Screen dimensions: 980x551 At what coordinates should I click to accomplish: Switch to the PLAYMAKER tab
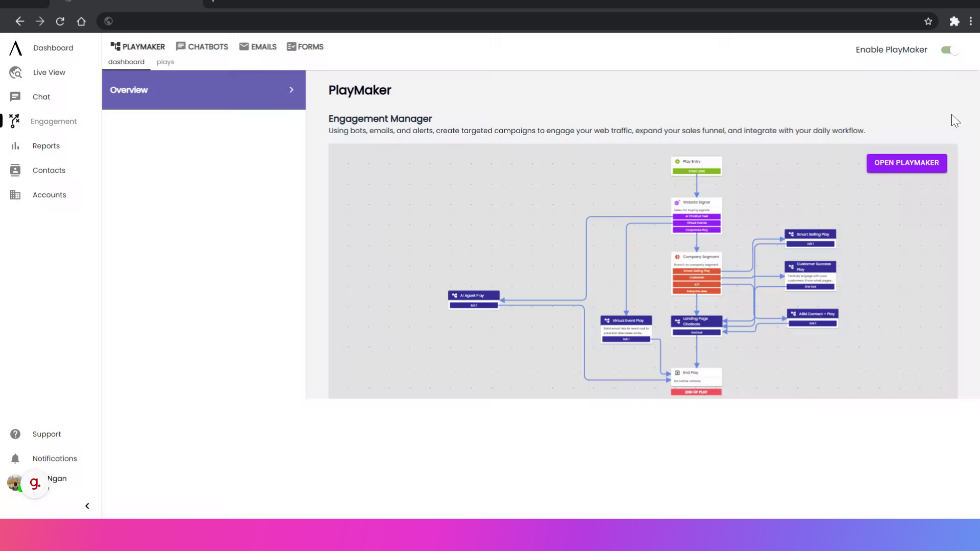[138, 46]
